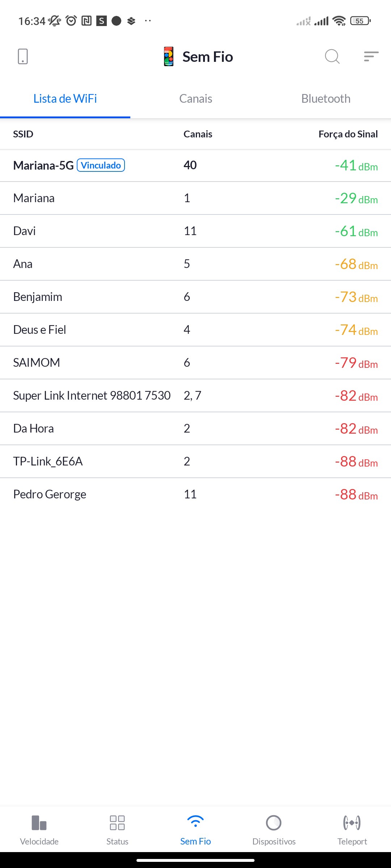Tap the Pixel phone thumbnail beside Sem Fio
The image size is (391, 868).
(x=169, y=56)
